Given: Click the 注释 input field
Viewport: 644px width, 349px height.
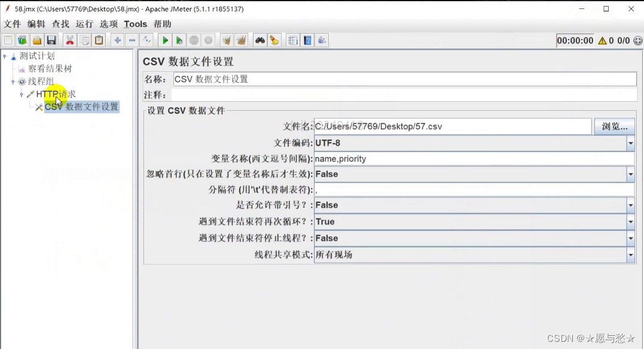Looking at the screenshot, I should pos(404,95).
